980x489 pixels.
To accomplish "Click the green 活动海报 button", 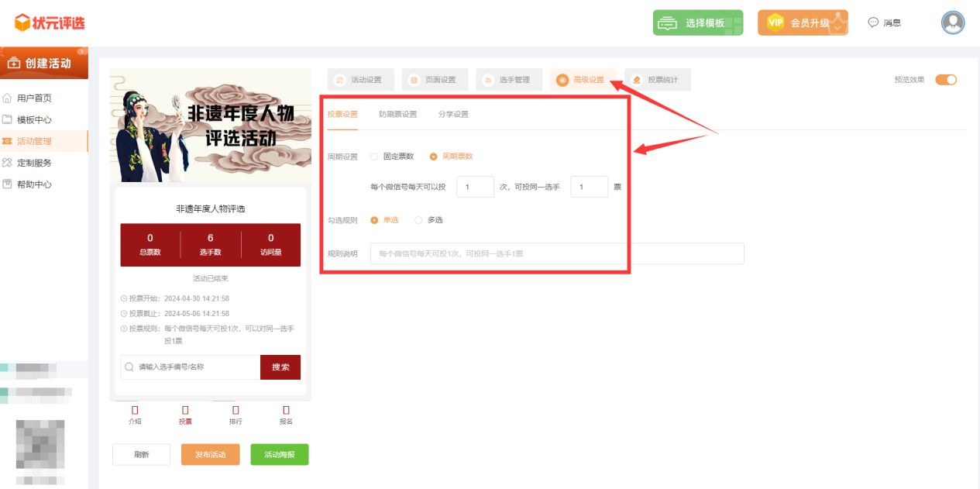I will (x=279, y=455).
